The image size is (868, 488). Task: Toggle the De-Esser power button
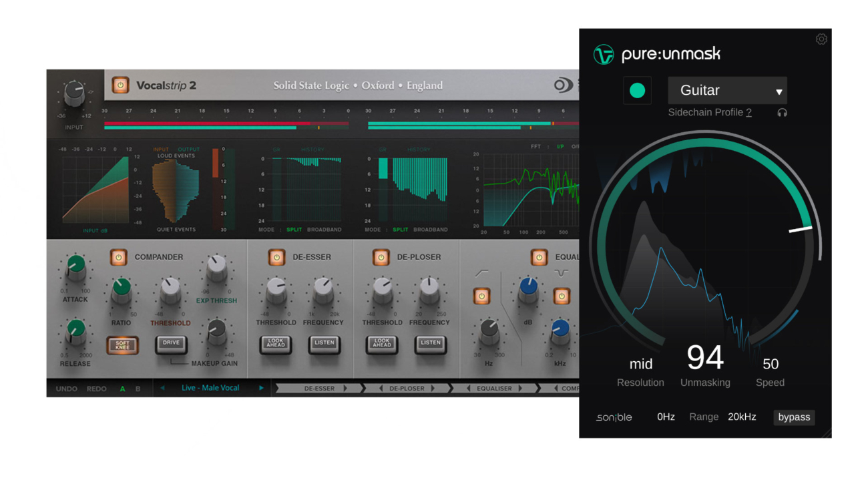pos(276,257)
